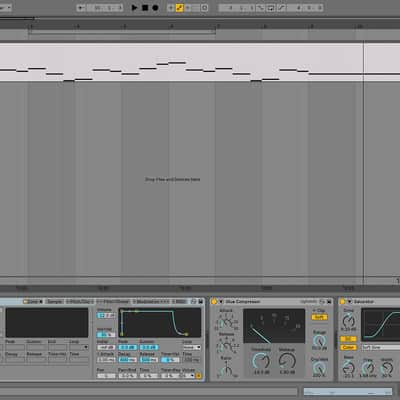Click the Saturator Width knob

coord(387,368)
